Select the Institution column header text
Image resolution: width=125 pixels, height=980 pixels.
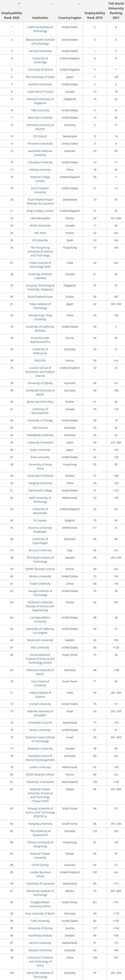coord(40,18)
